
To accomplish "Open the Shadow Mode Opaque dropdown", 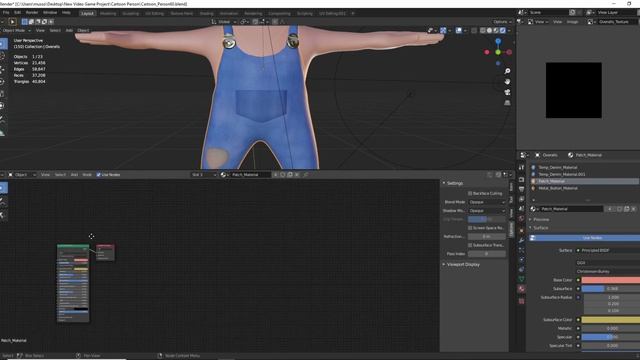I will click(x=487, y=211).
